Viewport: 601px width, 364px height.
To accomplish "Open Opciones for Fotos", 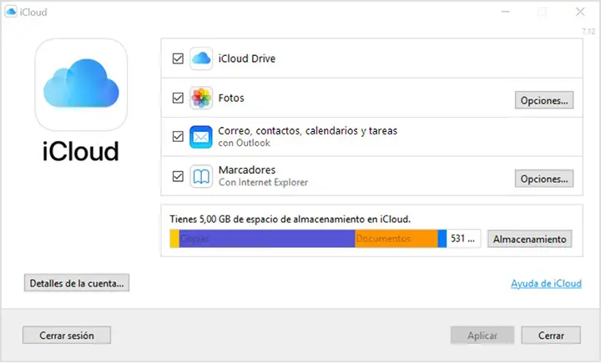I will coord(544,100).
